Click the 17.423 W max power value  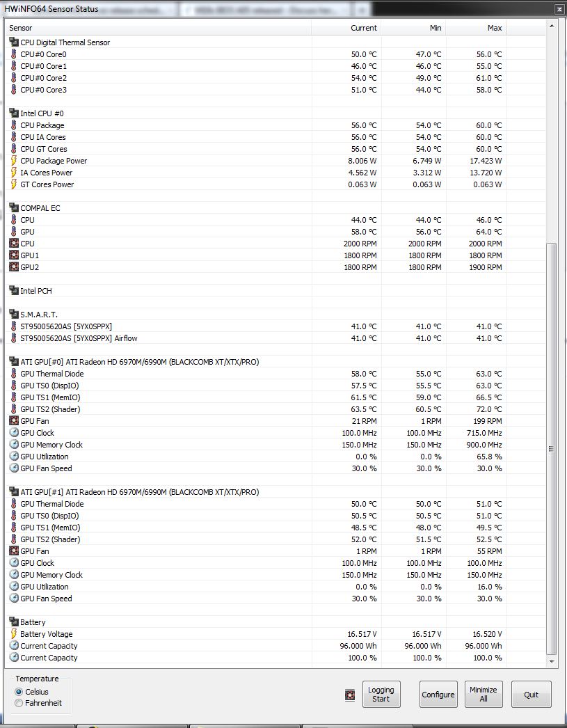pyautogui.click(x=486, y=161)
